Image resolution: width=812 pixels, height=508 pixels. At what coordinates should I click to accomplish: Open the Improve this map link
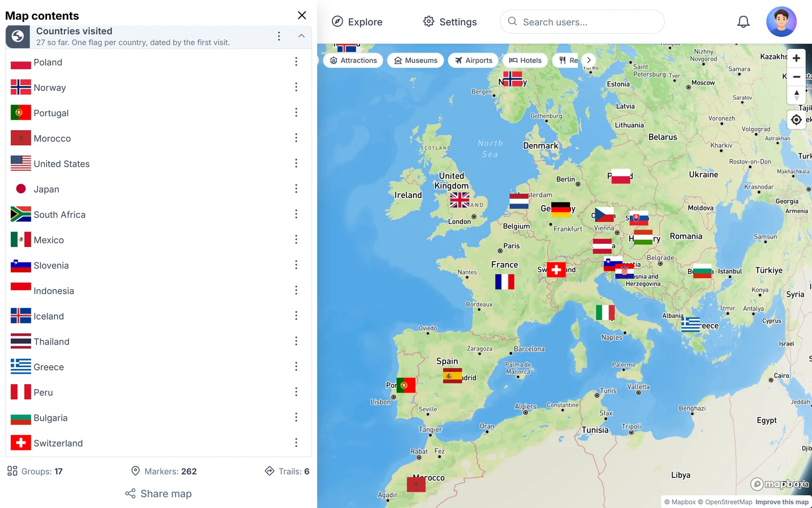782,502
